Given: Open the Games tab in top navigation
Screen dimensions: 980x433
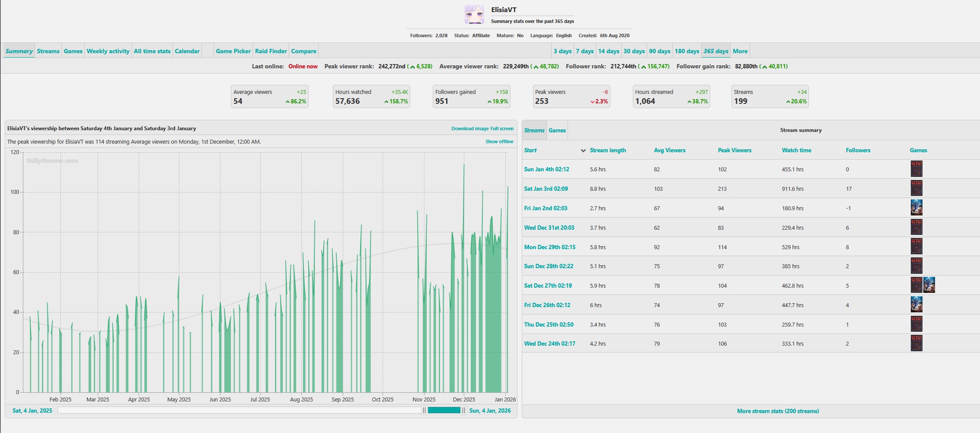Looking at the screenshot, I should 73,51.
